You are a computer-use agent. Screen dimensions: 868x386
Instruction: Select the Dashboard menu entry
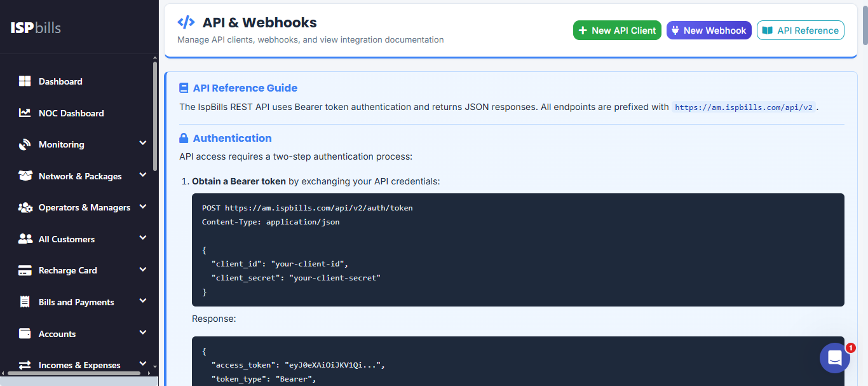tap(60, 81)
